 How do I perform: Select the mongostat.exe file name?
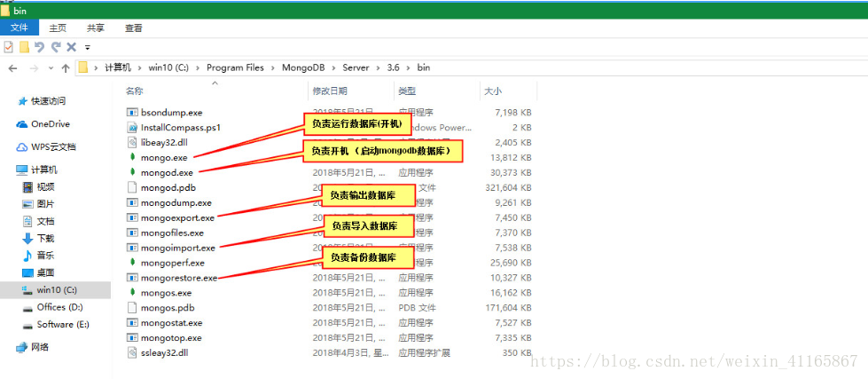(x=172, y=322)
